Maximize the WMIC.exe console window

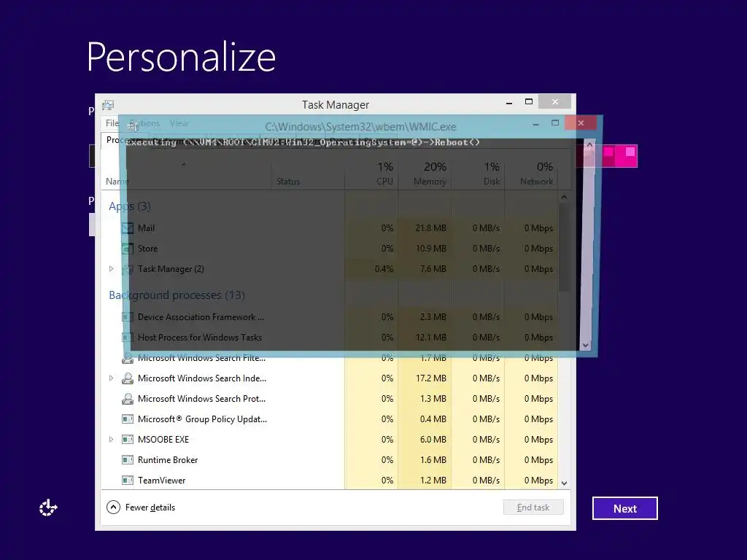click(x=555, y=122)
